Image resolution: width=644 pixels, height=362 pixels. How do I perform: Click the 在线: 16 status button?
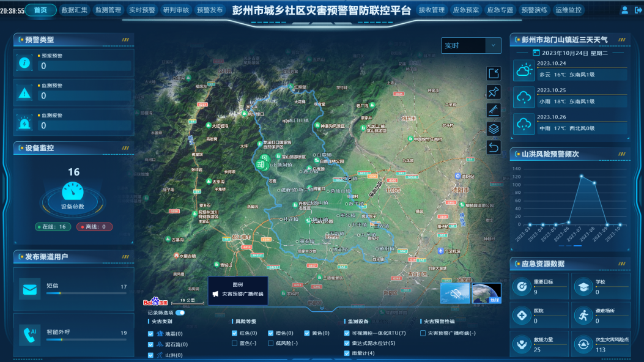click(53, 227)
